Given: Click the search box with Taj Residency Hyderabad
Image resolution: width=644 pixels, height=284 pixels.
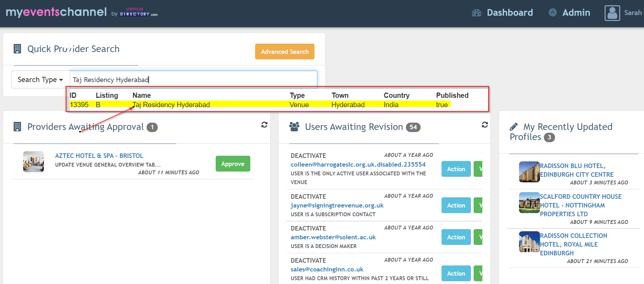Looking at the screenshot, I should tap(193, 80).
